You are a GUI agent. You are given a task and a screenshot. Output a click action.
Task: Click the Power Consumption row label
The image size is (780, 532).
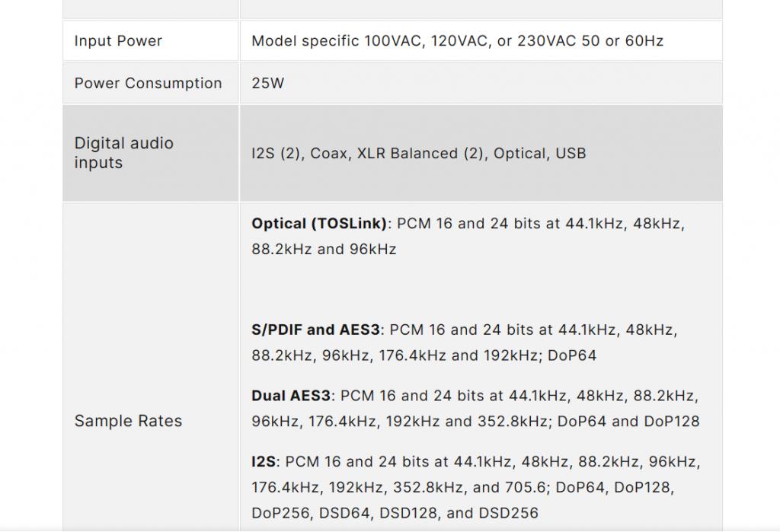(148, 83)
